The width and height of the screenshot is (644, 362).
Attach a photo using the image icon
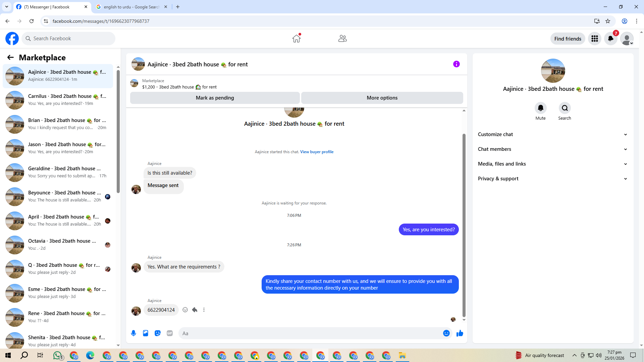coord(146,333)
